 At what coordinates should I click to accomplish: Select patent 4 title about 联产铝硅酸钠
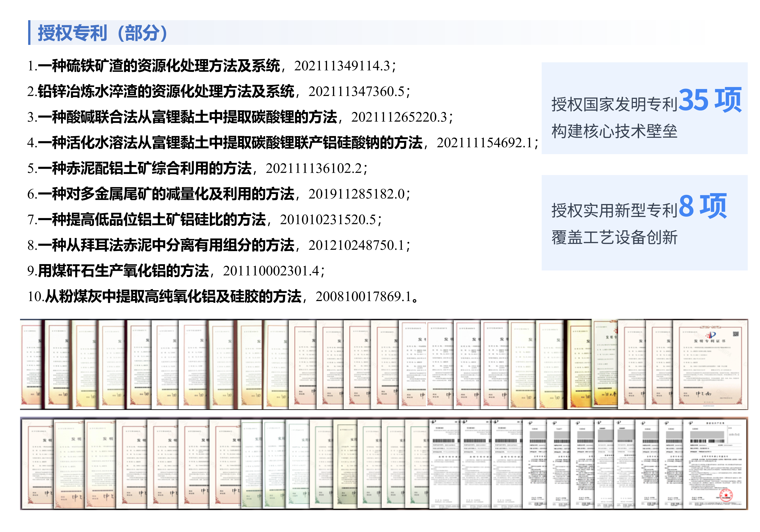coord(230,143)
